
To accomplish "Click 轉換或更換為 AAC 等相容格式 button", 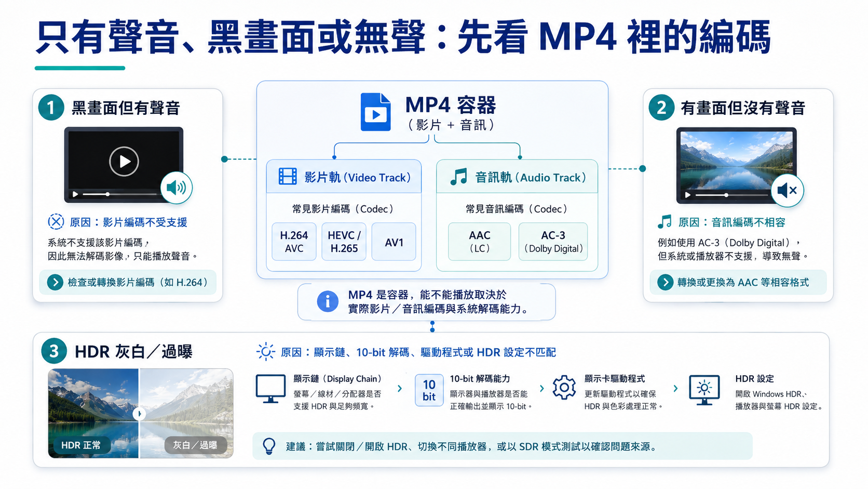I will coord(738,282).
